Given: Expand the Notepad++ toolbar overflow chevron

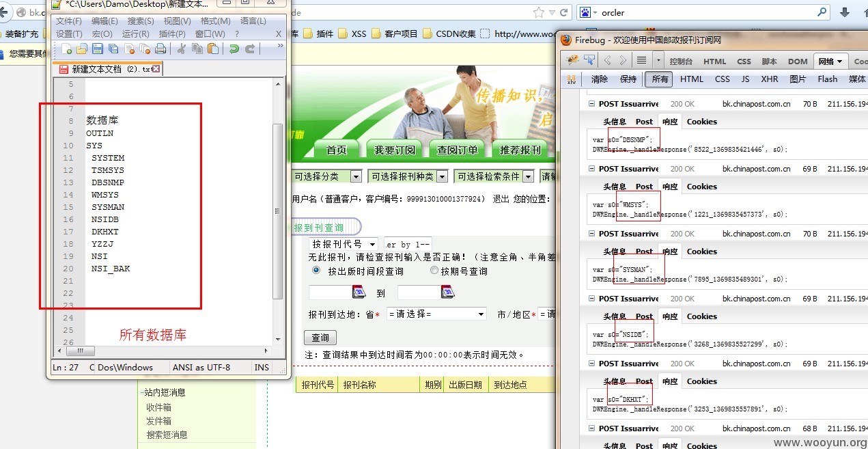Looking at the screenshot, I should coord(280,46).
